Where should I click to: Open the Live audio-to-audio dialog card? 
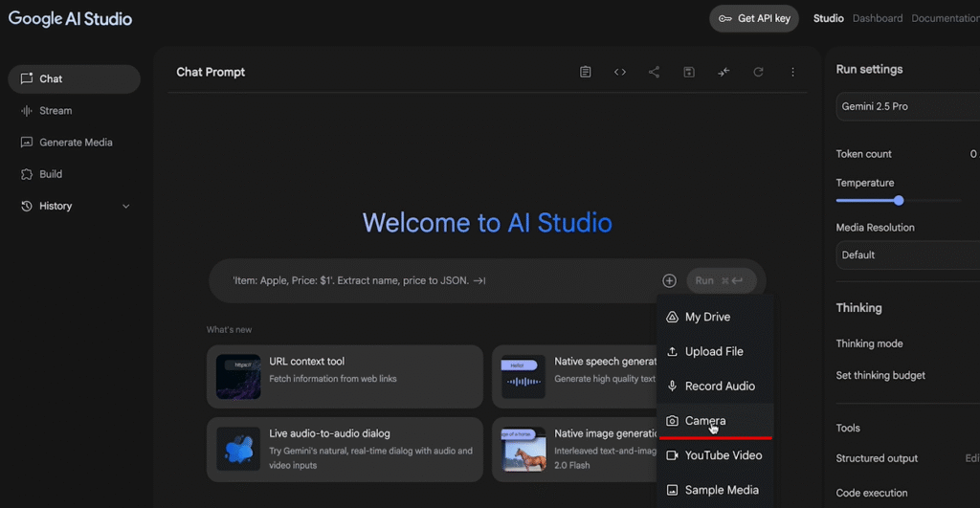(x=345, y=450)
